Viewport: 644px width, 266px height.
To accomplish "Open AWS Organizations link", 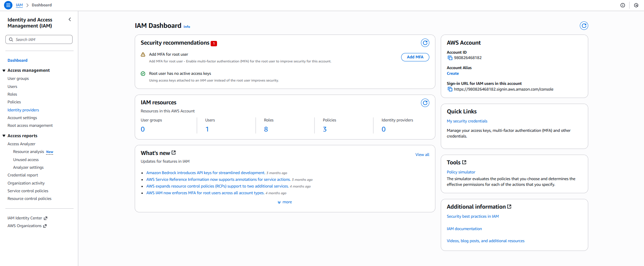I will (x=27, y=226).
